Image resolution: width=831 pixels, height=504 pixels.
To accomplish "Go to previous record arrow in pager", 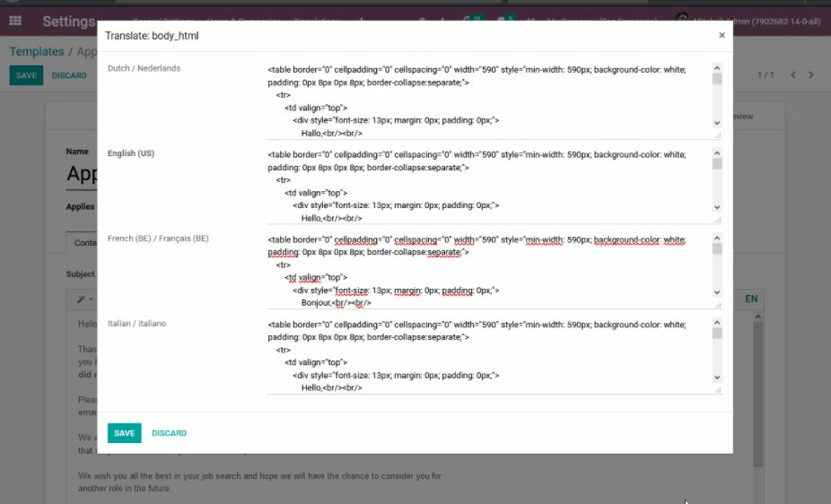I will [793, 75].
